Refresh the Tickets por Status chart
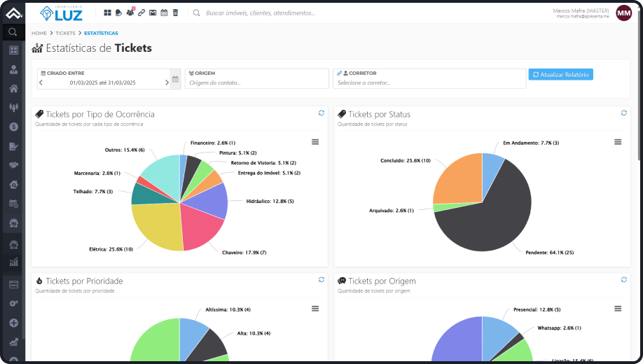 pyautogui.click(x=623, y=113)
